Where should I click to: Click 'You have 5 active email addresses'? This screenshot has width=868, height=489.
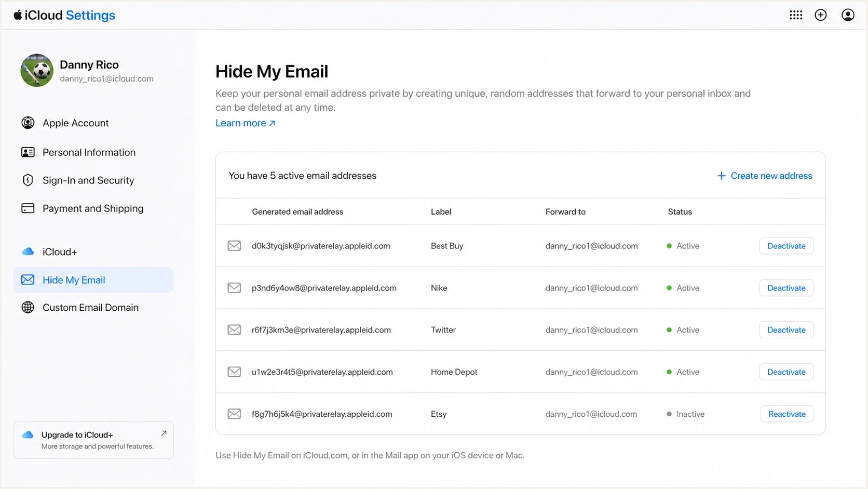coord(303,176)
